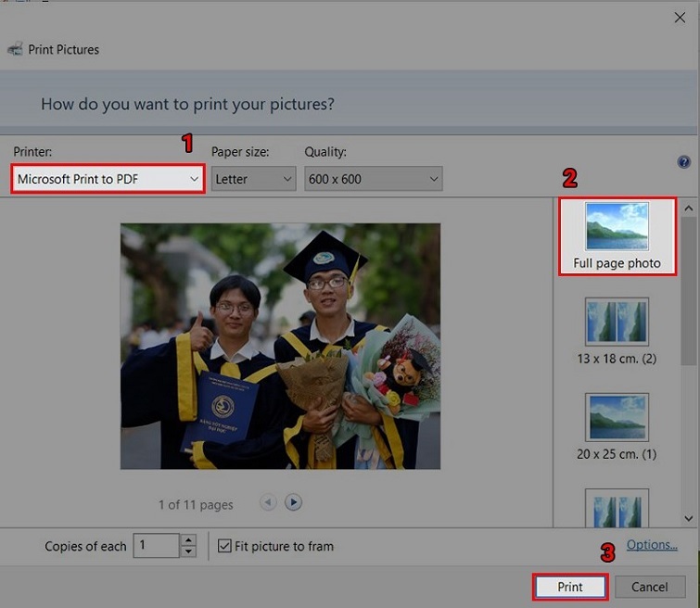Go to next page arrow
The height and width of the screenshot is (608, 700).
tap(293, 502)
